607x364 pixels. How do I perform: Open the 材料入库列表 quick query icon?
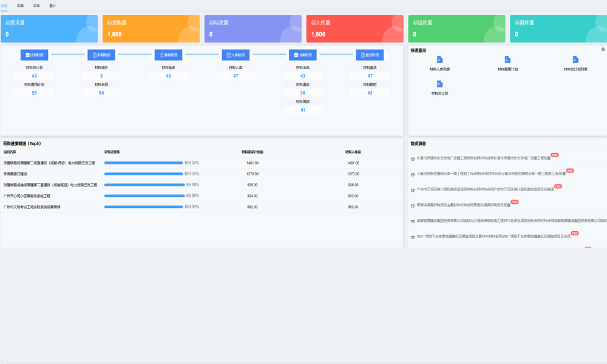point(439,60)
